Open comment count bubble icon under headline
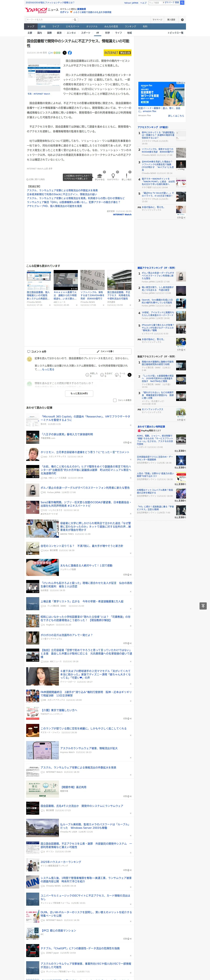This screenshot has width=210, height=980. pyautogui.click(x=51, y=53)
